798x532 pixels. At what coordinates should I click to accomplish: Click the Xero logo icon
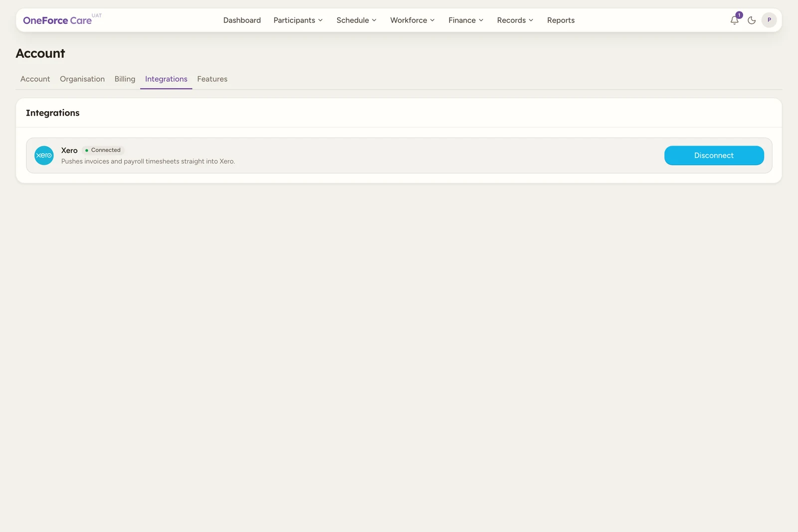point(44,156)
